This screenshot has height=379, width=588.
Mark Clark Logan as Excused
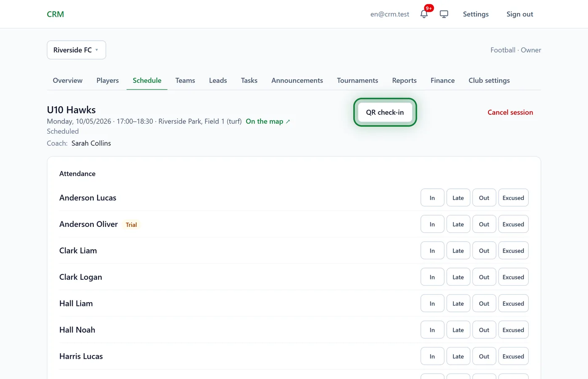pyautogui.click(x=513, y=277)
